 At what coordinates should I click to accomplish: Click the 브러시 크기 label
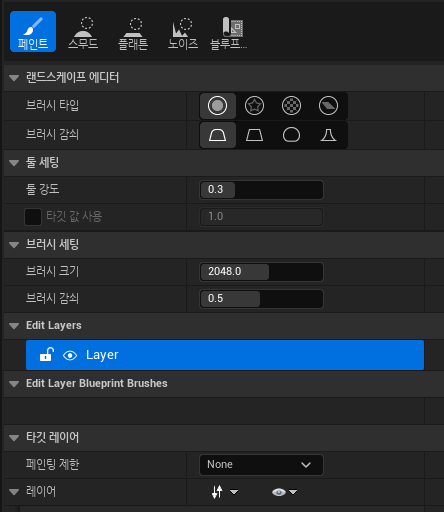point(52,271)
